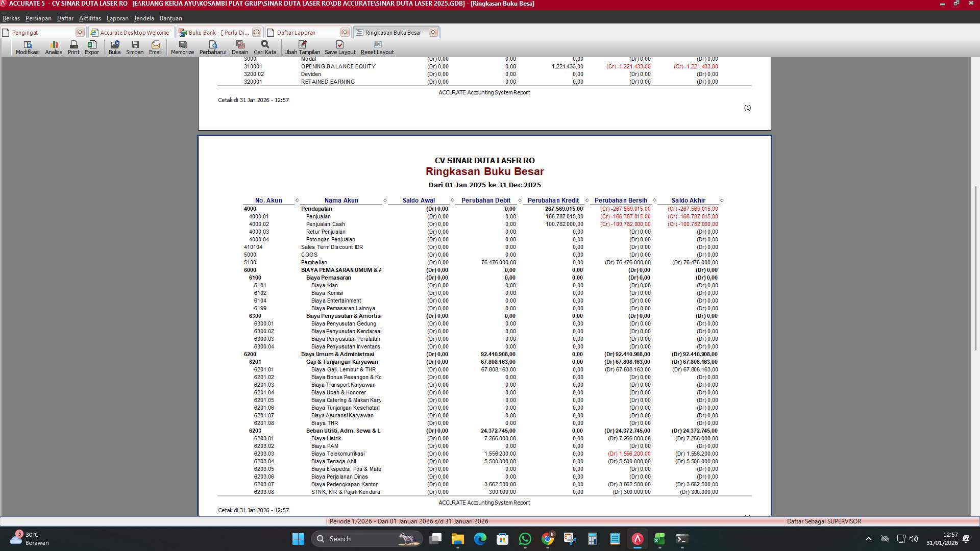Switch to the Buku Bank tab
The height and width of the screenshot is (551, 980).
click(x=214, y=32)
